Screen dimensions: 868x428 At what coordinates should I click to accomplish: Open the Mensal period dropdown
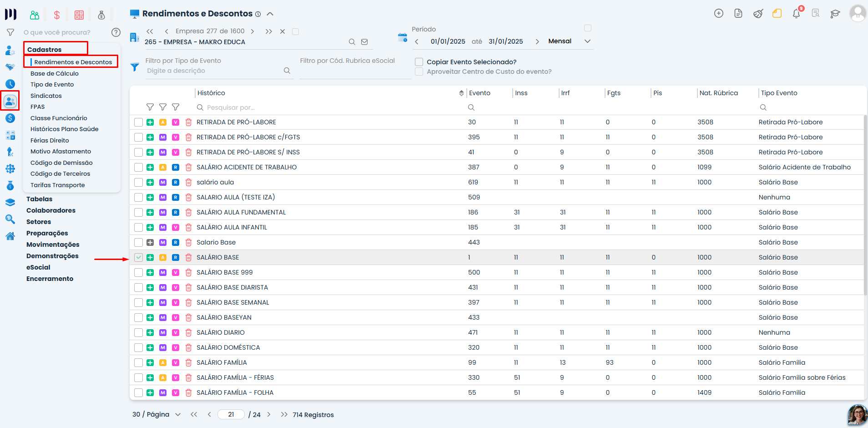pyautogui.click(x=570, y=41)
